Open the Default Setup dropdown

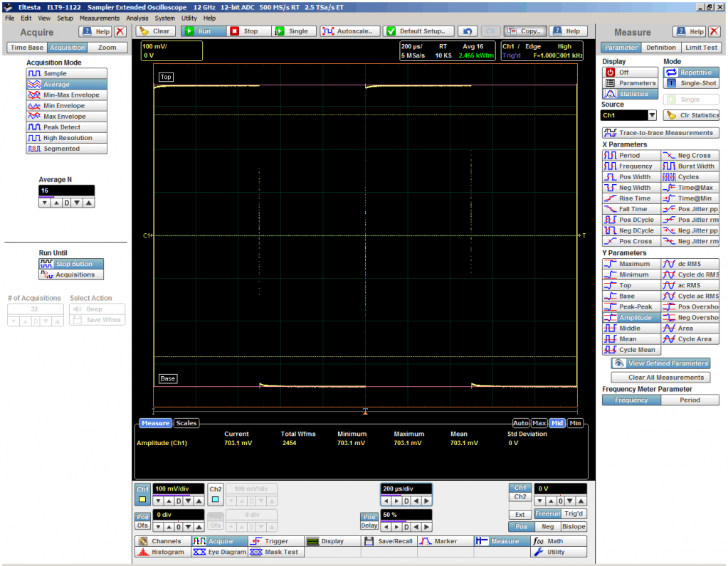pos(418,31)
